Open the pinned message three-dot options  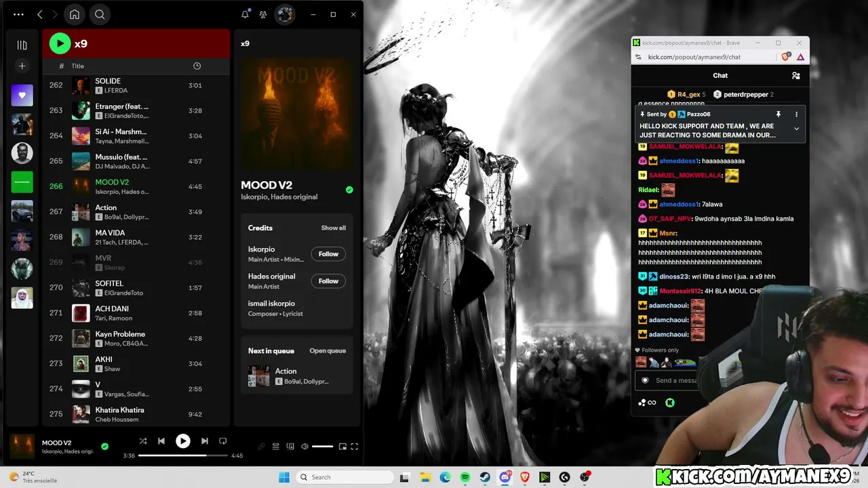tap(796, 115)
